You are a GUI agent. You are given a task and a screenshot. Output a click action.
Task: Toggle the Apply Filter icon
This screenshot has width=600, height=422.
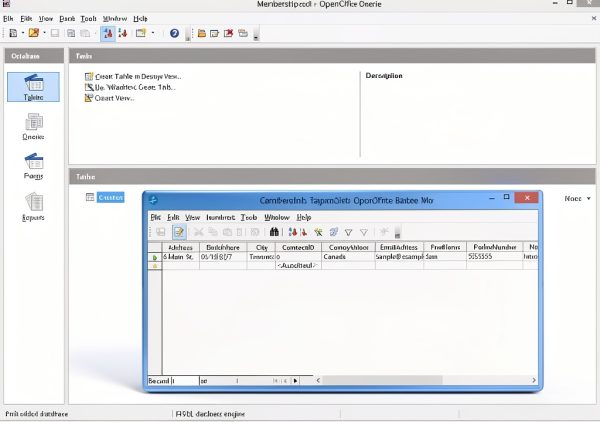pos(334,232)
